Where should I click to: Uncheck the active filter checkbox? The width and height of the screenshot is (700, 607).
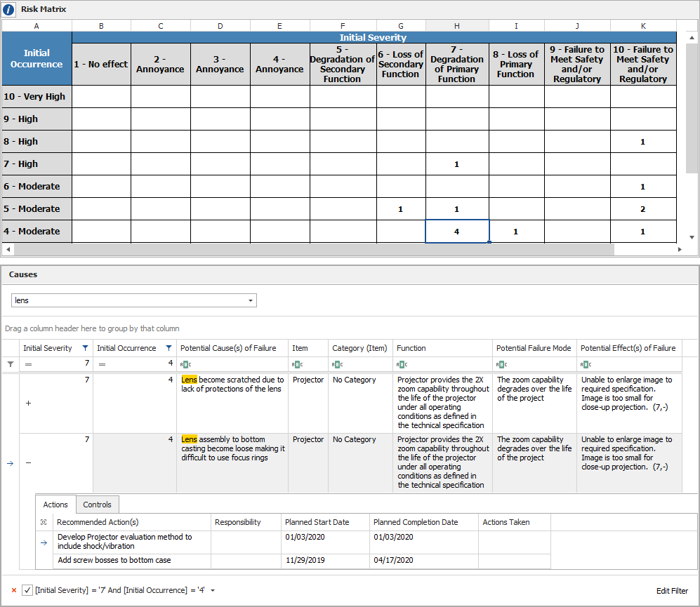(27, 591)
